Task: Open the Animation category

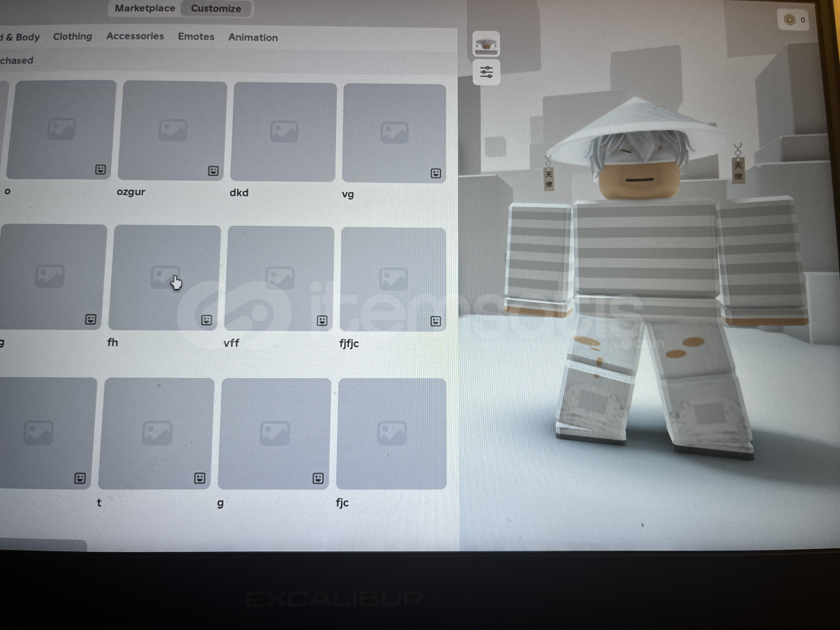Action: 253,37
